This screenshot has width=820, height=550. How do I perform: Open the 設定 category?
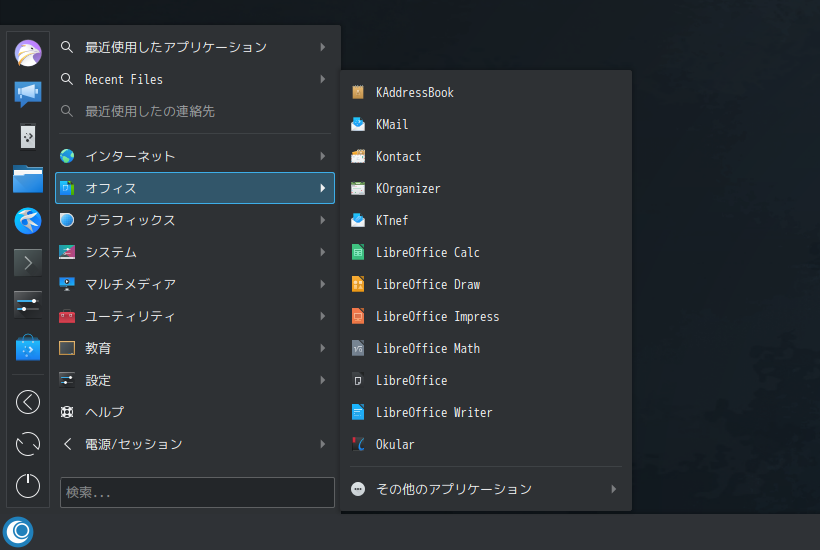pos(195,380)
